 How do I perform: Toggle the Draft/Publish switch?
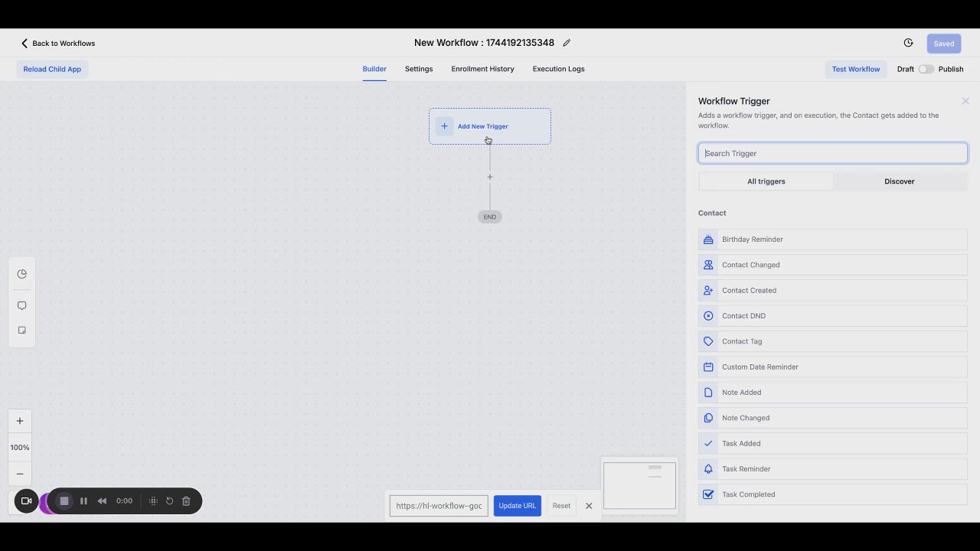[x=926, y=69]
